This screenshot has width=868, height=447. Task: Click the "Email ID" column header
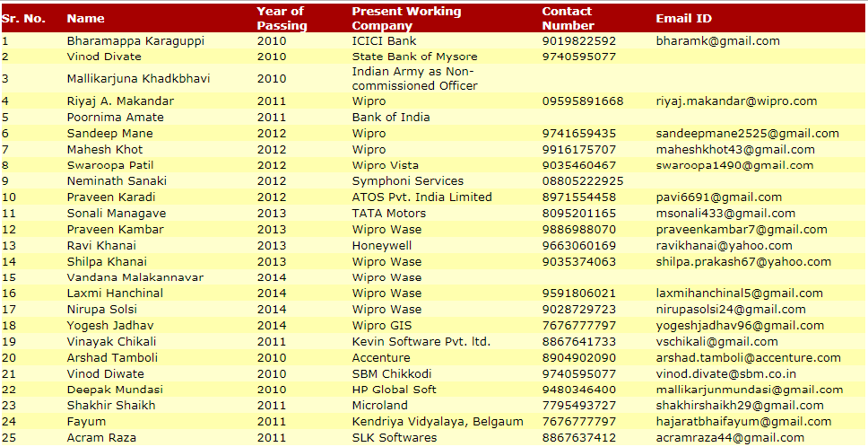(683, 18)
